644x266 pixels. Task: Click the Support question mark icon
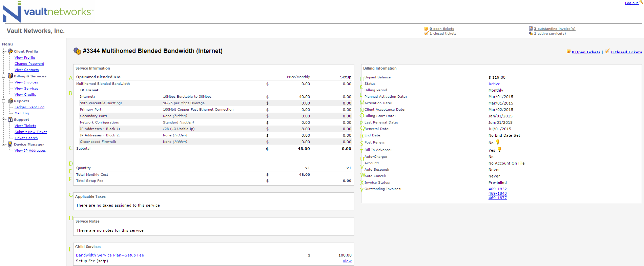tap(10, 119)
